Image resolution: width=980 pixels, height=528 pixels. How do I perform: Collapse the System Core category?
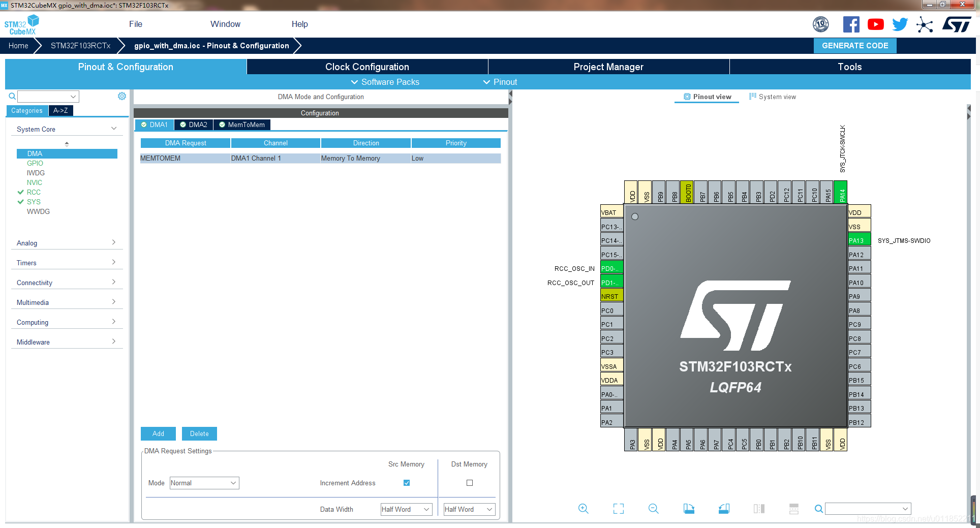pyautogui.click(x=113, y=129)
